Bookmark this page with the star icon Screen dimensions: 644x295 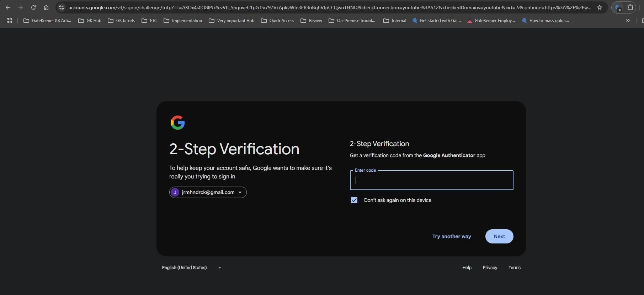point(600,7)
